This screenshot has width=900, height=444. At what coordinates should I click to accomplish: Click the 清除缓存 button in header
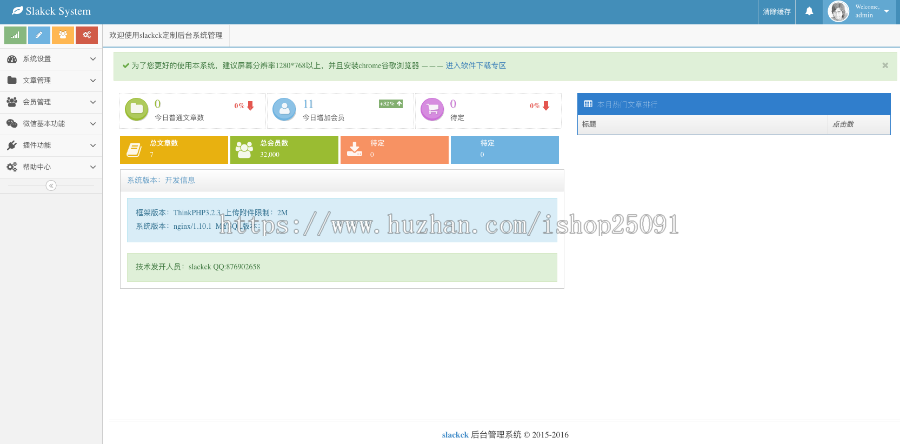click(x=777, y=11)
